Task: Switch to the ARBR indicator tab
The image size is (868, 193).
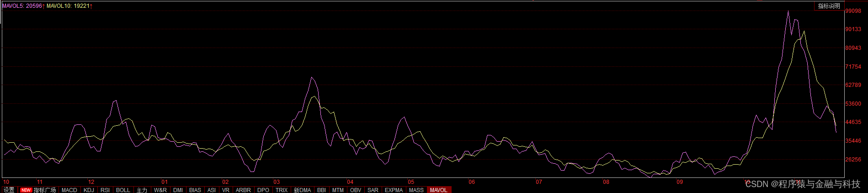Action: (244, 190)
